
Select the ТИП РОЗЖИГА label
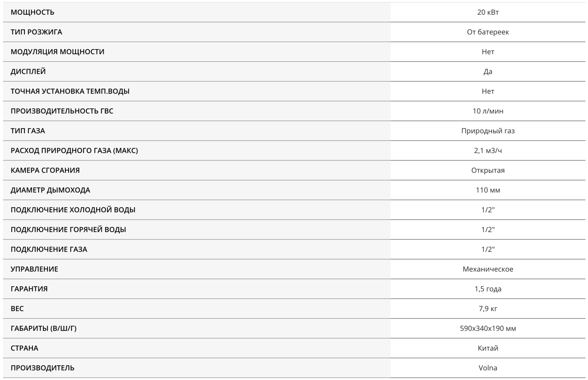click(x=36, y=32)
